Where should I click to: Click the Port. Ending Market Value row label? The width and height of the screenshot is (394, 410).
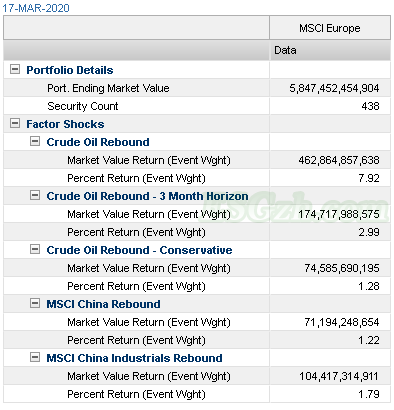108,88
